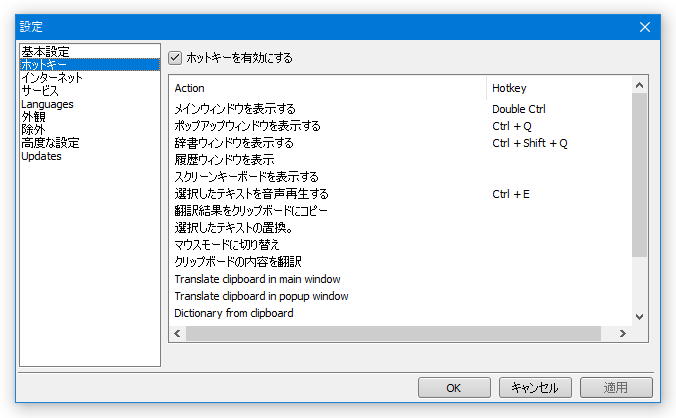Click the Action column header
The width and height of the screenshot is (676, 418).
pos(328,88)
